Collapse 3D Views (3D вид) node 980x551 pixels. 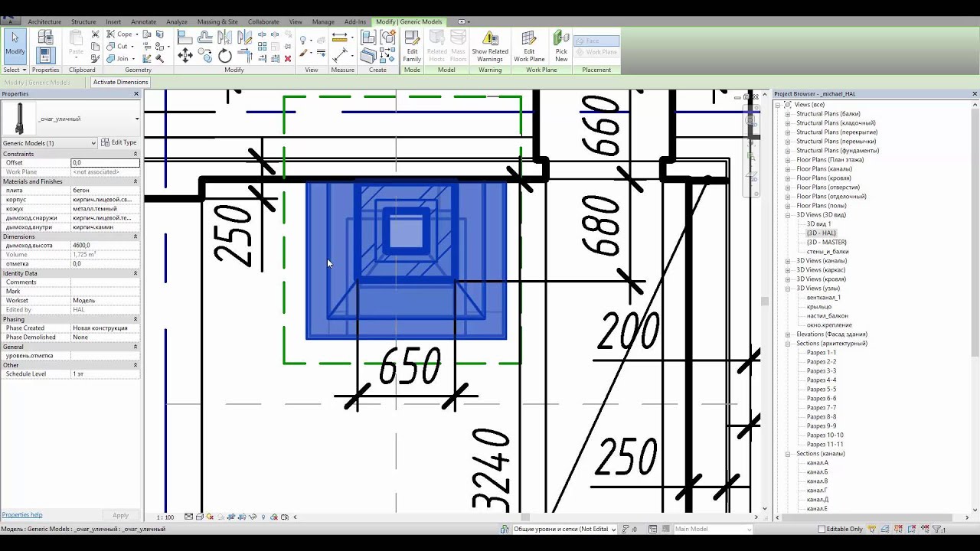tap(788, 215)
